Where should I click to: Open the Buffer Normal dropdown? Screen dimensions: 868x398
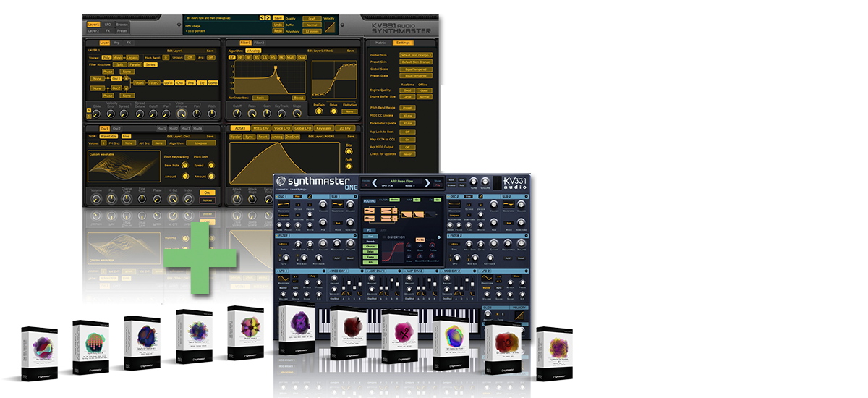coord(312,25)
